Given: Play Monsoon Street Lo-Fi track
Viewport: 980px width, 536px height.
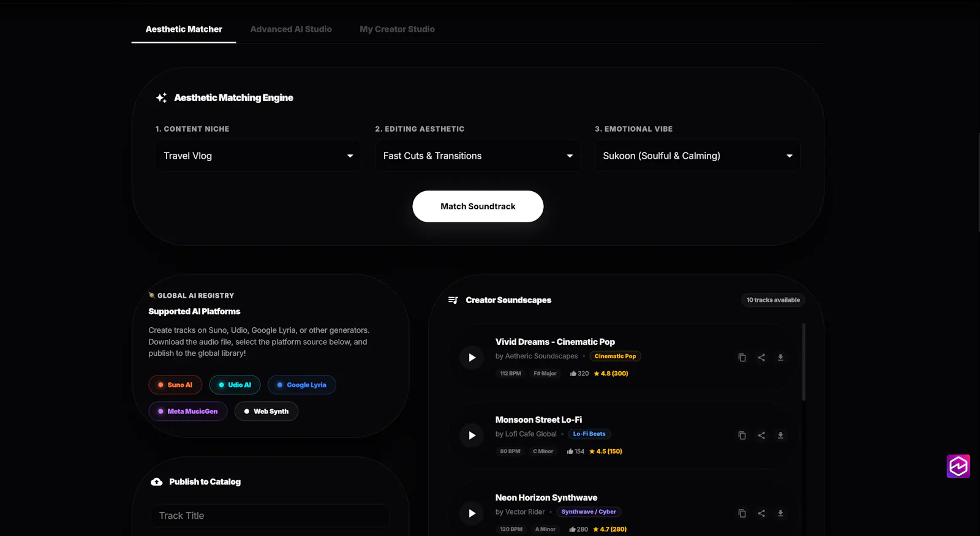Looking at the screenshot, I should [472, 436].
